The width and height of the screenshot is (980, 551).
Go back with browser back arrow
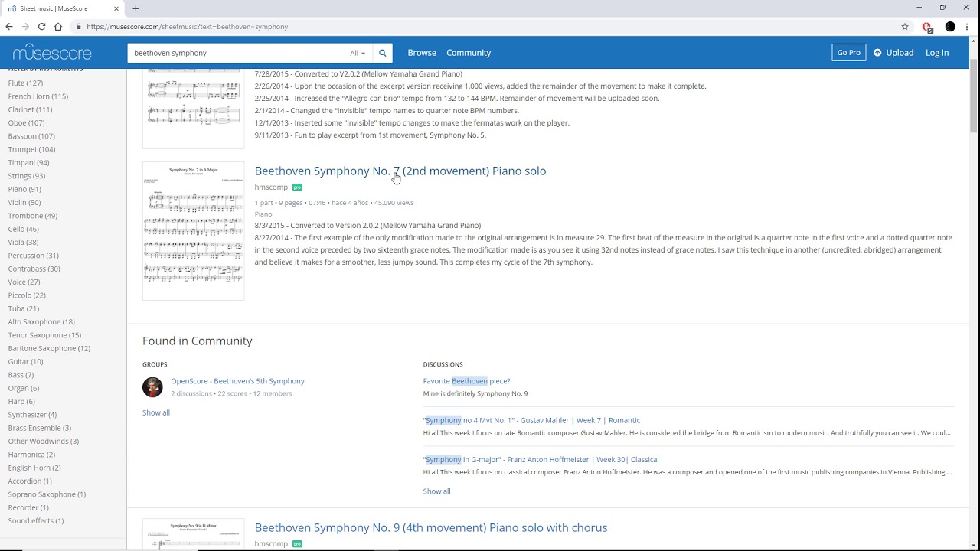[9, 27]
